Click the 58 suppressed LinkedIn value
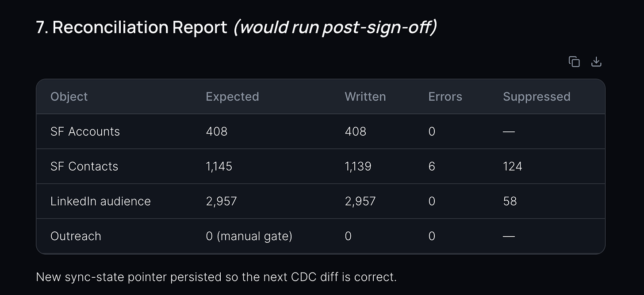The height and width of the screenshot is (295, 644). tap(510, 201)
